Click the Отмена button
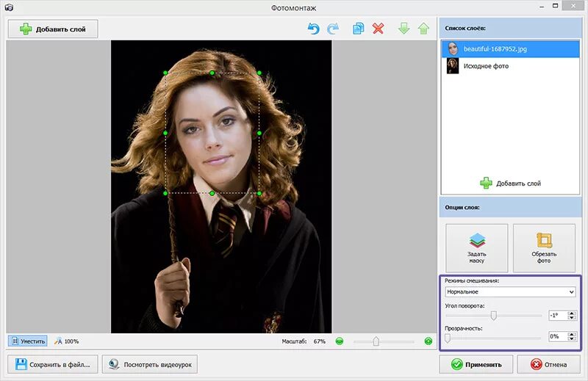588x381 pixels. 548,364
